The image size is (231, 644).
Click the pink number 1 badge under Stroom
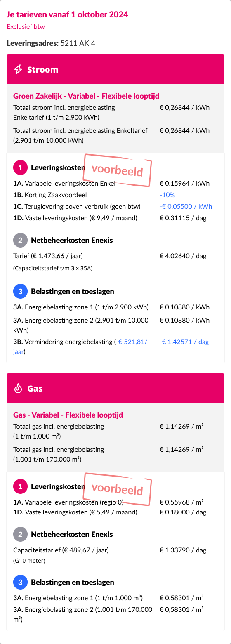pyautogui.click(x=20, y=167)
